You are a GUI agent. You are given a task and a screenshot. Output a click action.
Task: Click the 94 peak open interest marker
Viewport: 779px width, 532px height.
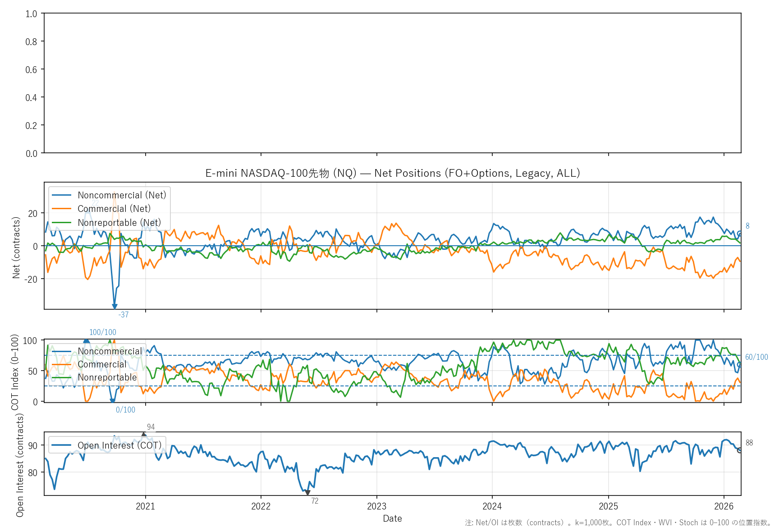tap(144, 435)
